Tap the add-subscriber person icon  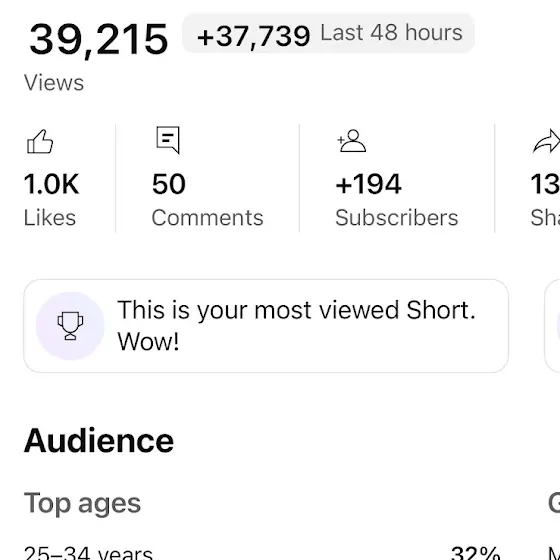[352, 141]
